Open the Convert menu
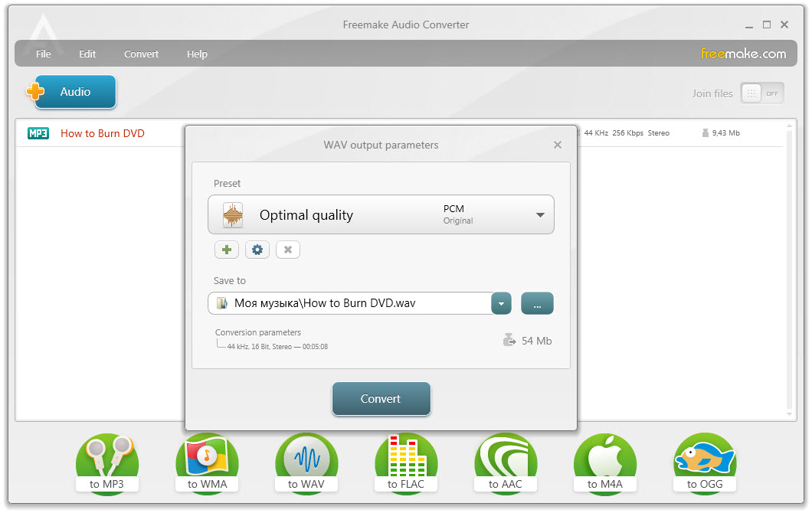The height and width of the screenshot is (513, 812). [x=142, y=54]
